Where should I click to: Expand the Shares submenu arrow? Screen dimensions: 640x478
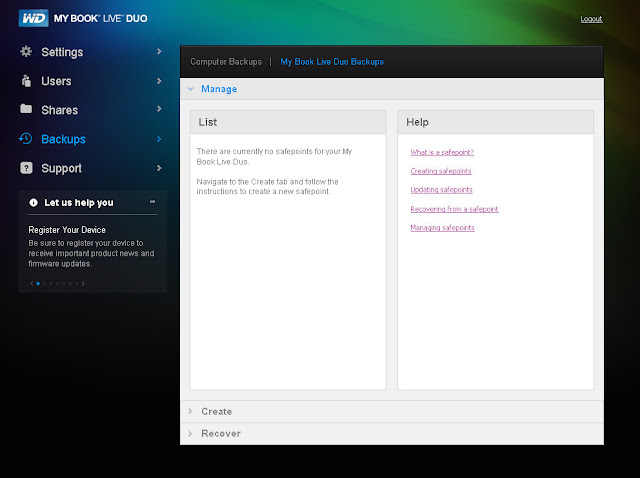coord(159,109)
